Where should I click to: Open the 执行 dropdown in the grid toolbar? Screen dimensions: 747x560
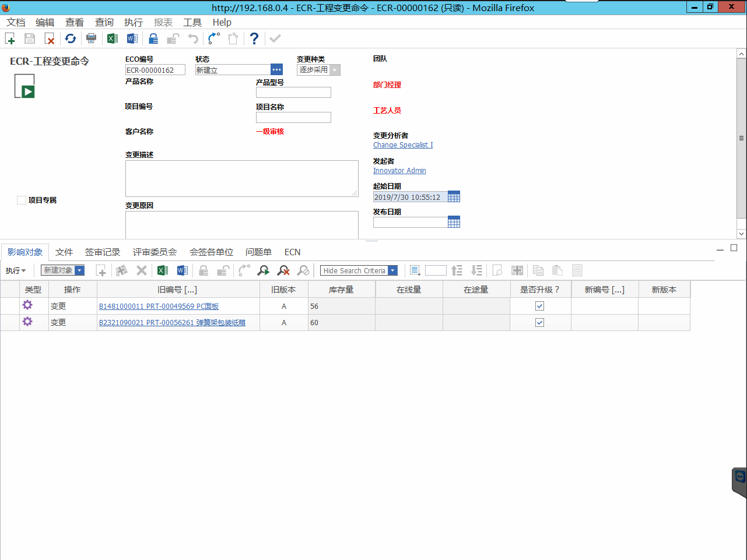[16, 271]
